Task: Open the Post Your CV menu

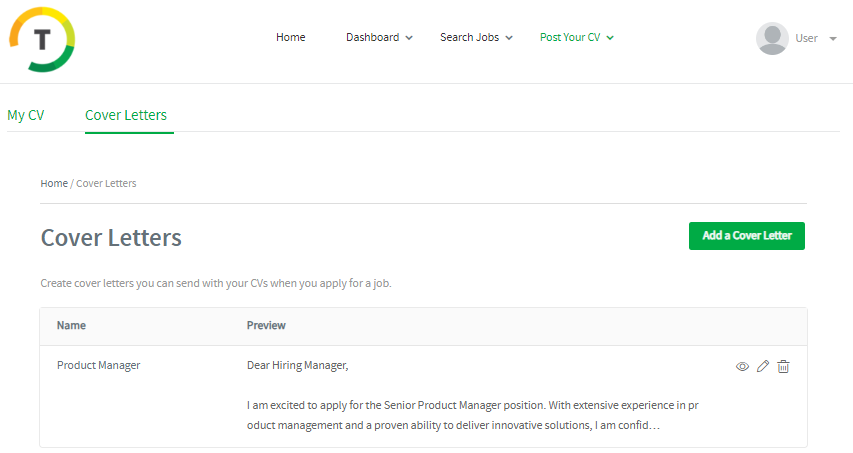Action: pyautogui.click(x=570, y=37)
